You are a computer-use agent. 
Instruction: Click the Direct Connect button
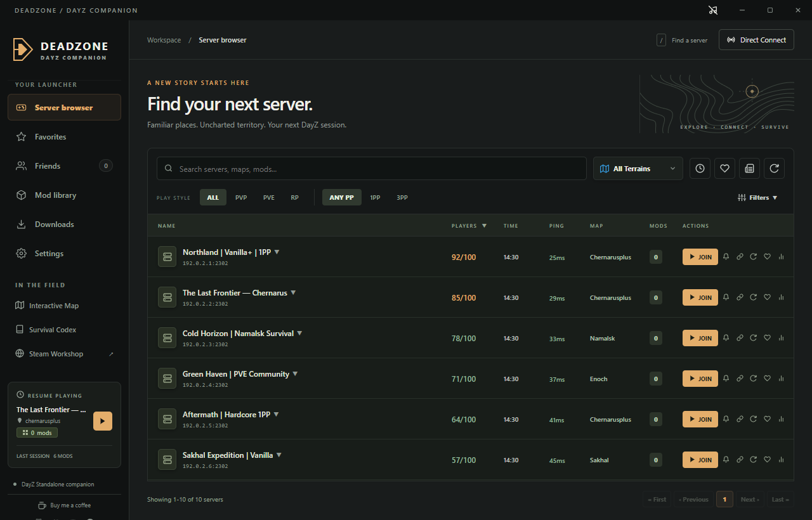(x=756, y=39)
